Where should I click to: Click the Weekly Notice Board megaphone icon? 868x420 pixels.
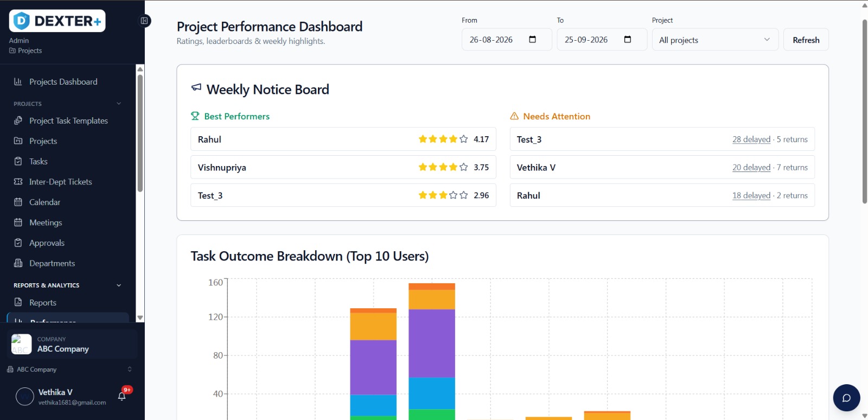(196, 87)
